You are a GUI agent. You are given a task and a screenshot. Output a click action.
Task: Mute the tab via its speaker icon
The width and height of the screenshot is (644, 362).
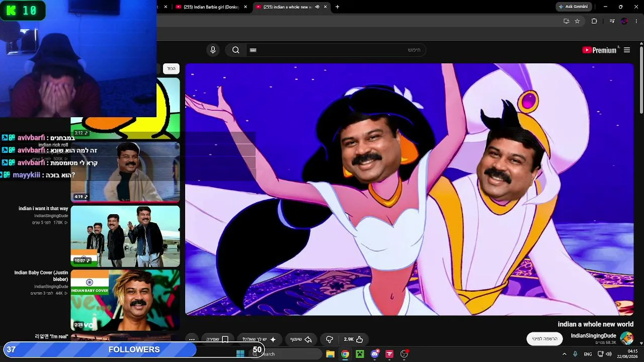pyautogui.click(x=317, y=7)
